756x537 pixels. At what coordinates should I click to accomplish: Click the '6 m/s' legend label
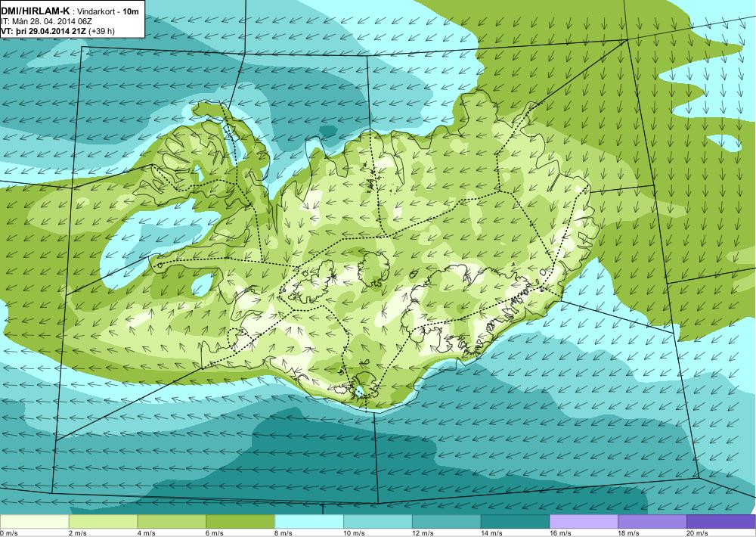(215, 533)
